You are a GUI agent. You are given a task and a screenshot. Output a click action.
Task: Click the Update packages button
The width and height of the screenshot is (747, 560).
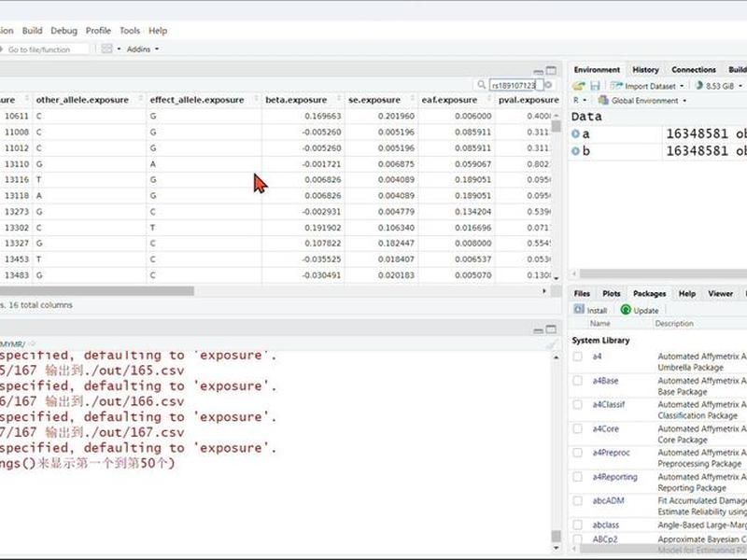tap(640, 310)
